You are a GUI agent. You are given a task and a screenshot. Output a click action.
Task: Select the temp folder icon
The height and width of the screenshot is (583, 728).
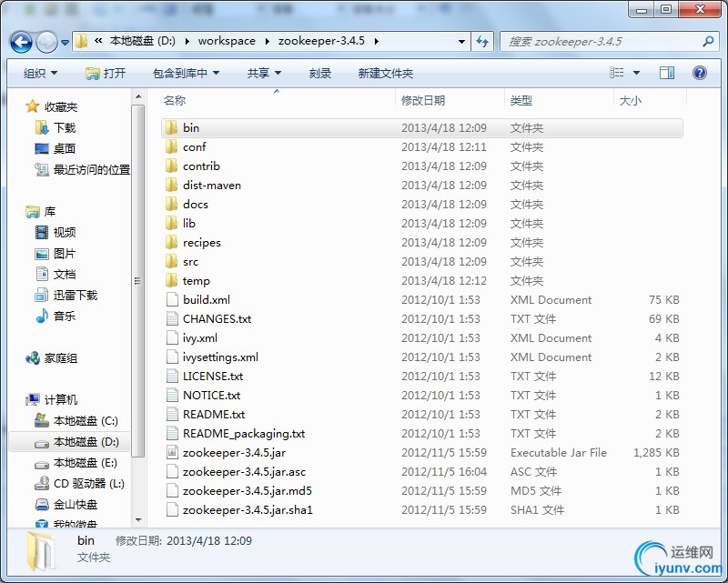(x=171, y=280)
